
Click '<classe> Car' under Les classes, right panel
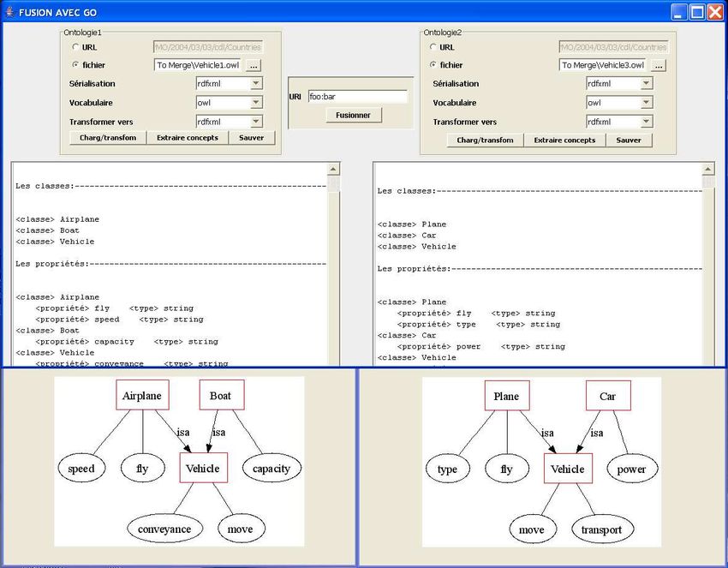click(x=407, y=236)
